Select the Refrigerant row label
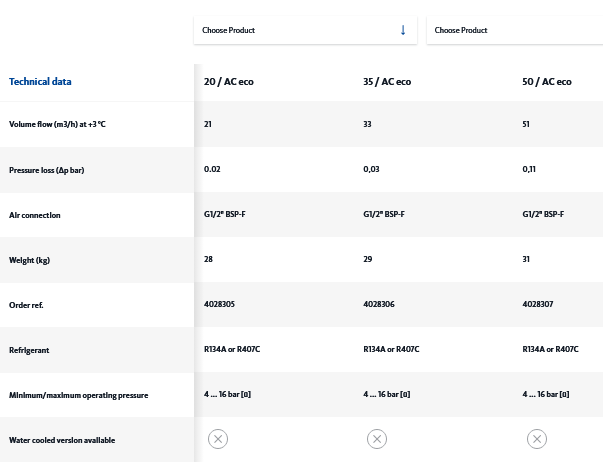This screenshot has width=603, height=464. (x=29, y=350)
